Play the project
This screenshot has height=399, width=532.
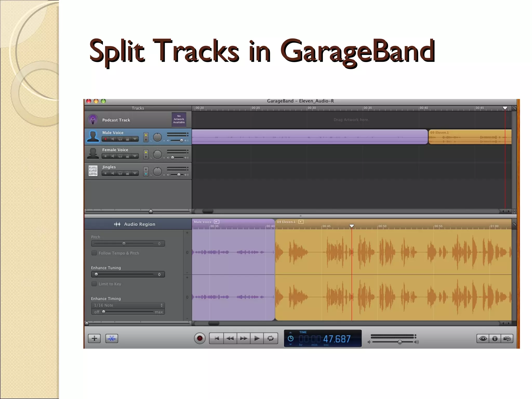(x=257, y=338)
